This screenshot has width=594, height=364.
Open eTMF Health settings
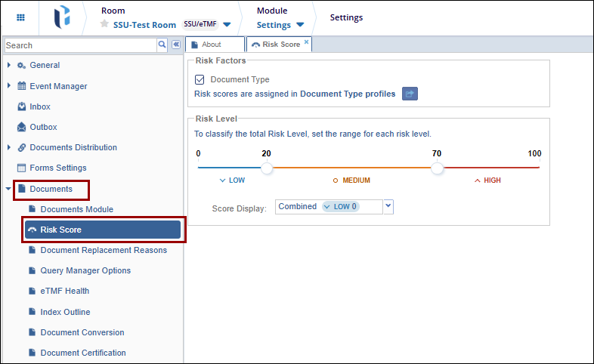coord(64,291)
